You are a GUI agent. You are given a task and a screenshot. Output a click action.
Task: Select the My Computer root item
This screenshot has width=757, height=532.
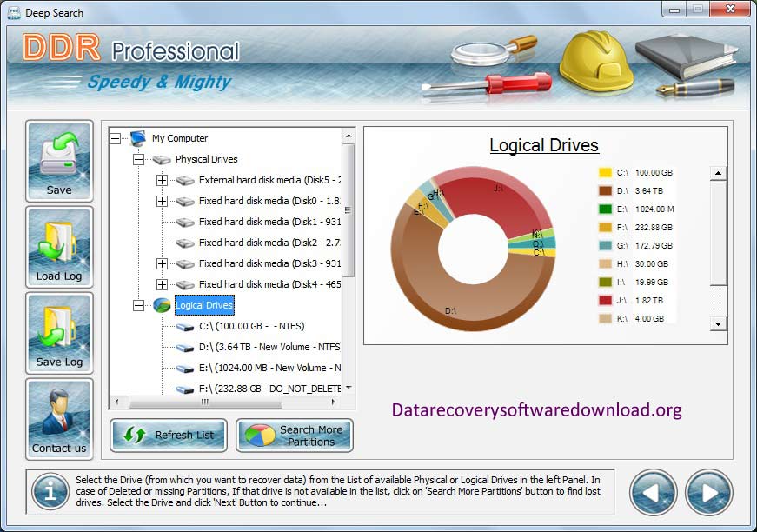click(180, 138)
